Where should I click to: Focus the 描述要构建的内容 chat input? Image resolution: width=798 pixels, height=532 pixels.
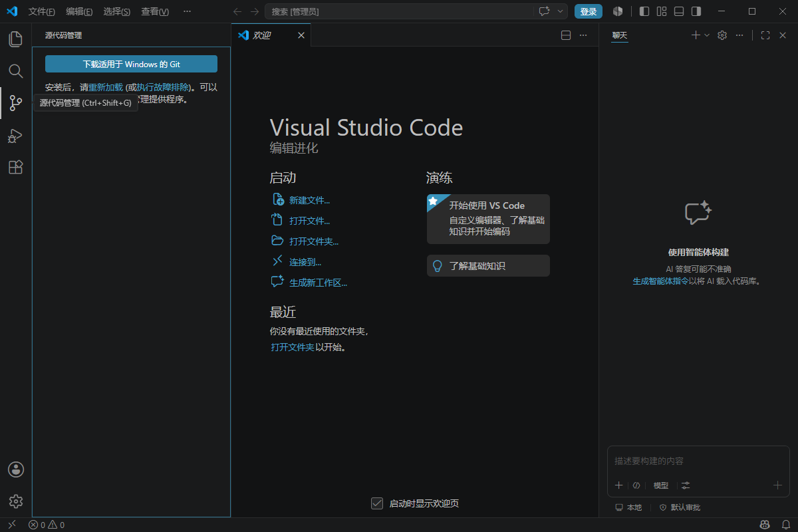coord(698,461)
